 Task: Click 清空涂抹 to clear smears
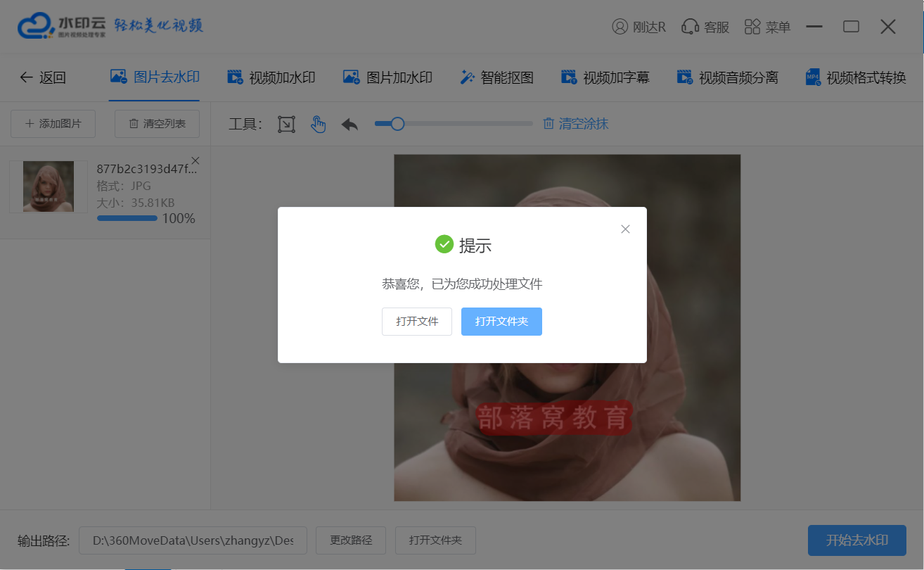[x=575, y=124]
